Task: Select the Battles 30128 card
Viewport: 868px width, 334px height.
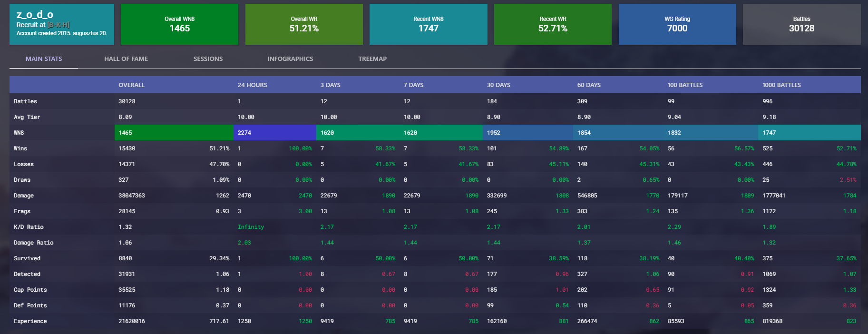Action: click(x=802, y=24)
